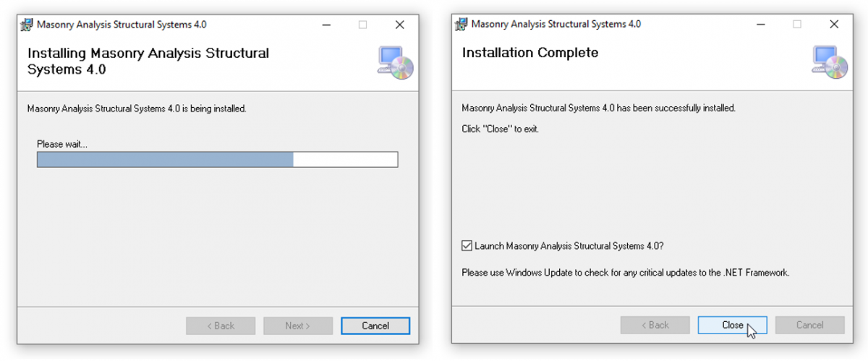The image size is (868, 361).
Task: Click Back in the Installation Complete dialog
Action: [x=655, y=325]
